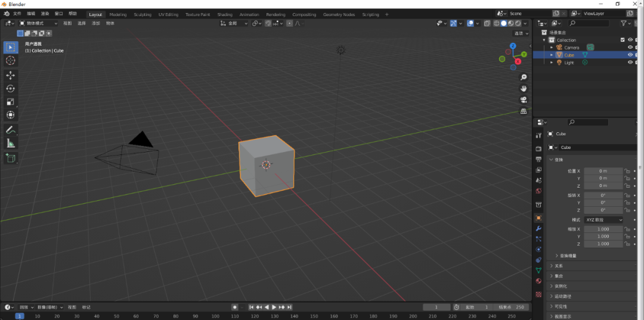
Task: Open the 物体模式 object mode dropdown
Action: pyautogui.click(x=39, y=23)
